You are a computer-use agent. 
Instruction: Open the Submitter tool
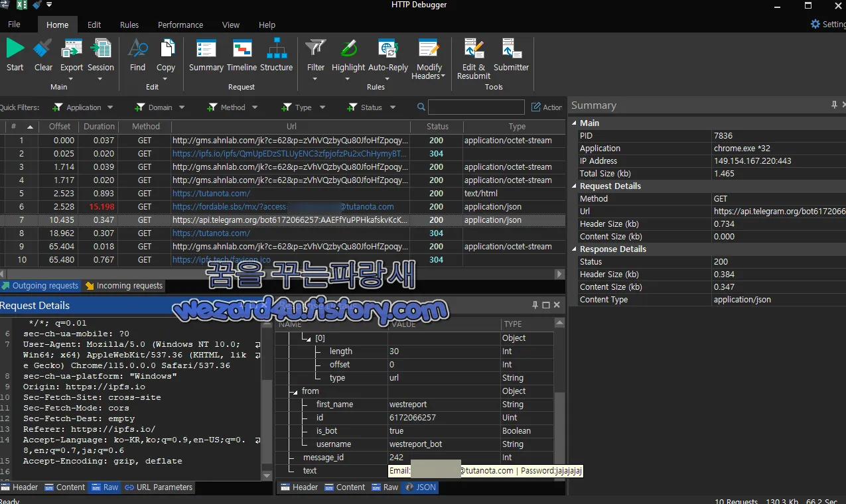512,55
